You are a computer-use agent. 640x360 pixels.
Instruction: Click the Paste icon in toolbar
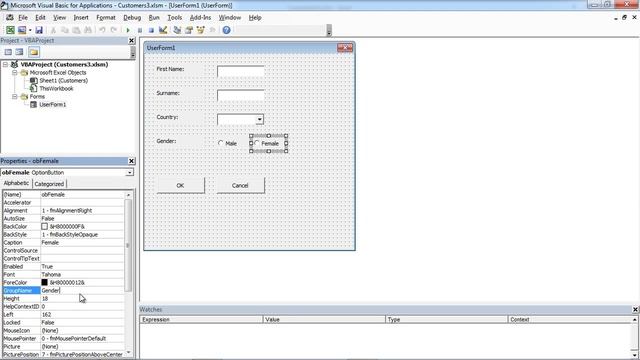click(76, 30)
